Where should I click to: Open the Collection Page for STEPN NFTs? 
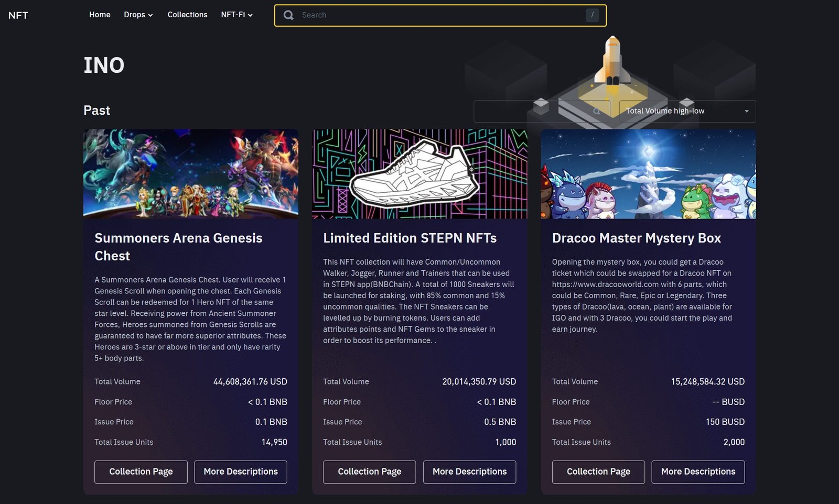click(x=369, y=472)
